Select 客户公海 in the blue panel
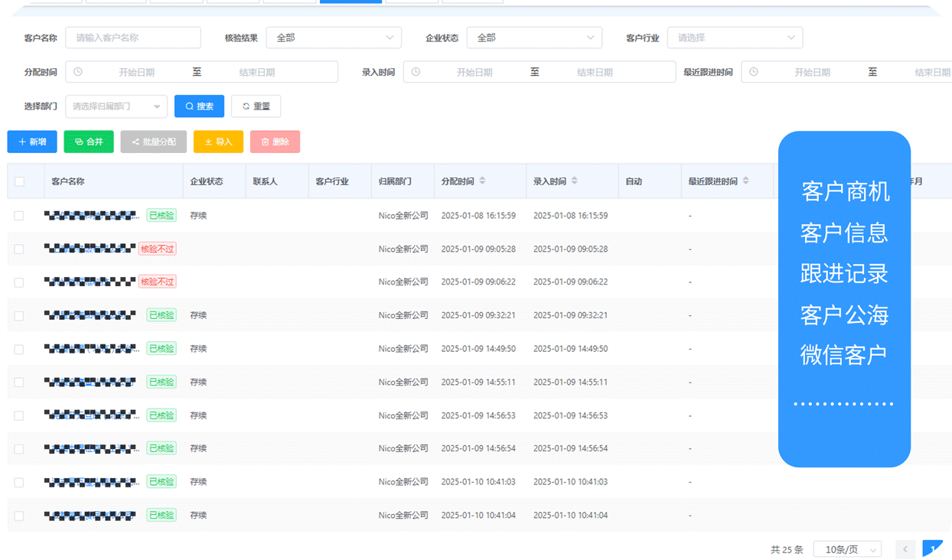Screen dimensions: 952x560 click(845, 314)
